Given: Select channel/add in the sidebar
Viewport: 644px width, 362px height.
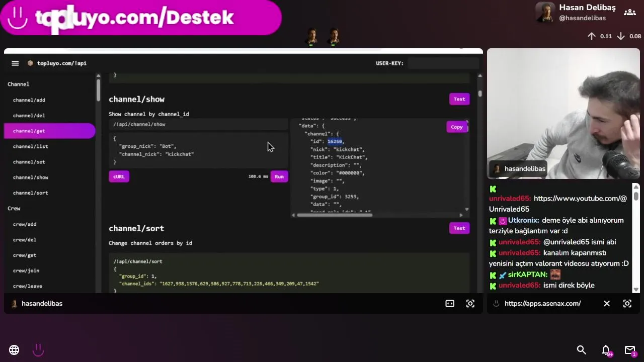Looking at the screenshot, I should 29,100.
